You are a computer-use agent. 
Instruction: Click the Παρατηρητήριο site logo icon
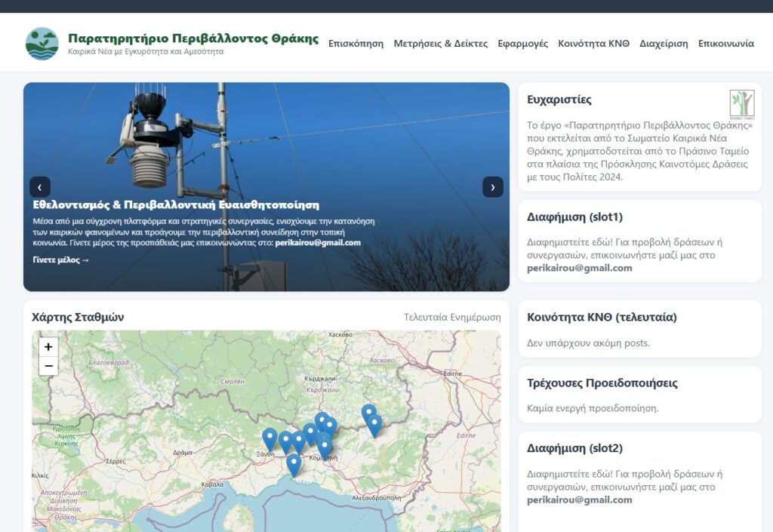tap(42, 44)
